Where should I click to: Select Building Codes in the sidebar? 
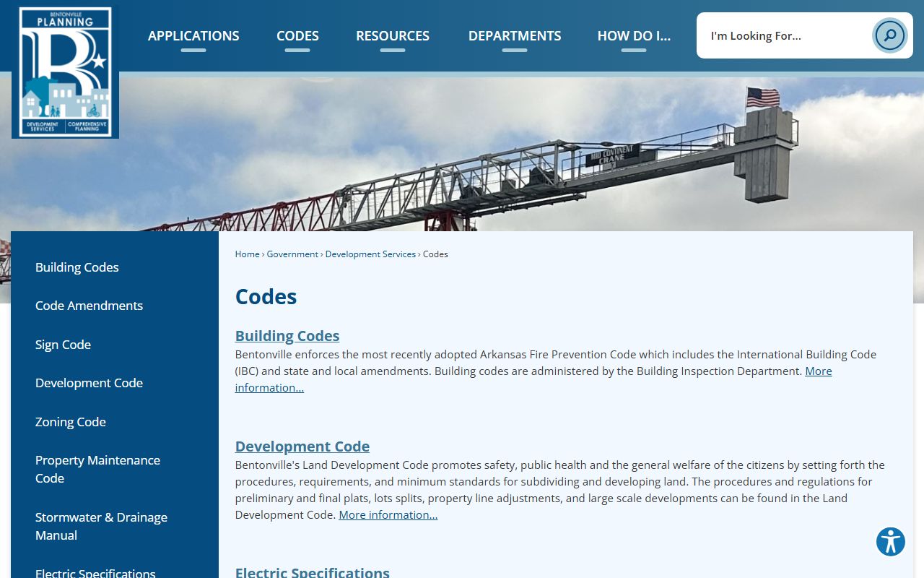tap(77, 267)
